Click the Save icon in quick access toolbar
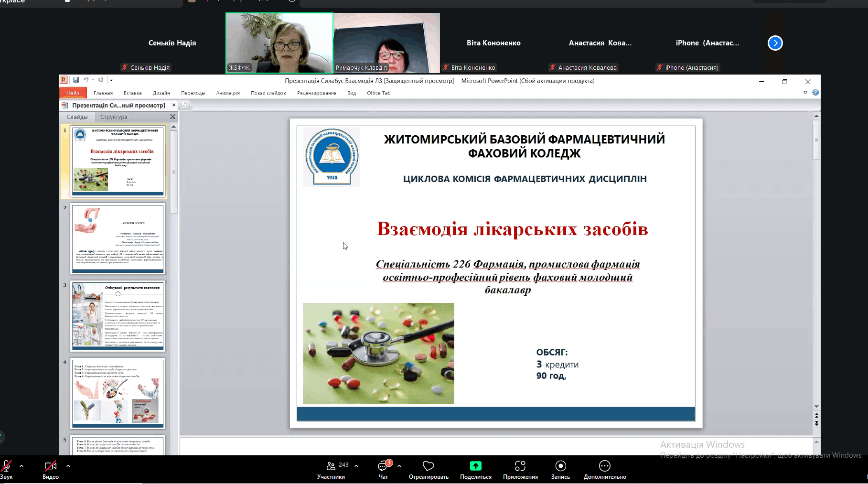Viewport: 868px width, 484px height. coord(76,80)
